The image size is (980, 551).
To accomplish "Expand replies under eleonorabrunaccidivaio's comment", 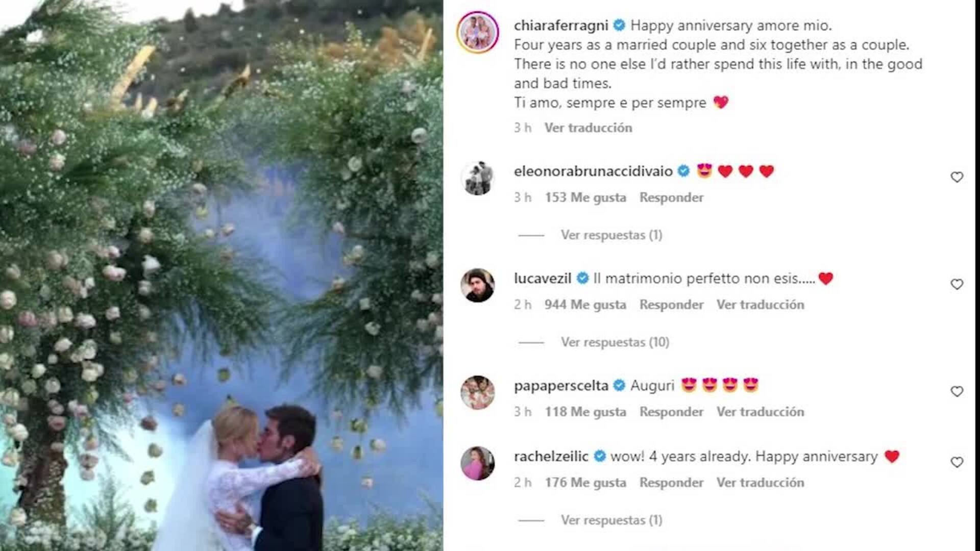I will [x=611, y=235].
